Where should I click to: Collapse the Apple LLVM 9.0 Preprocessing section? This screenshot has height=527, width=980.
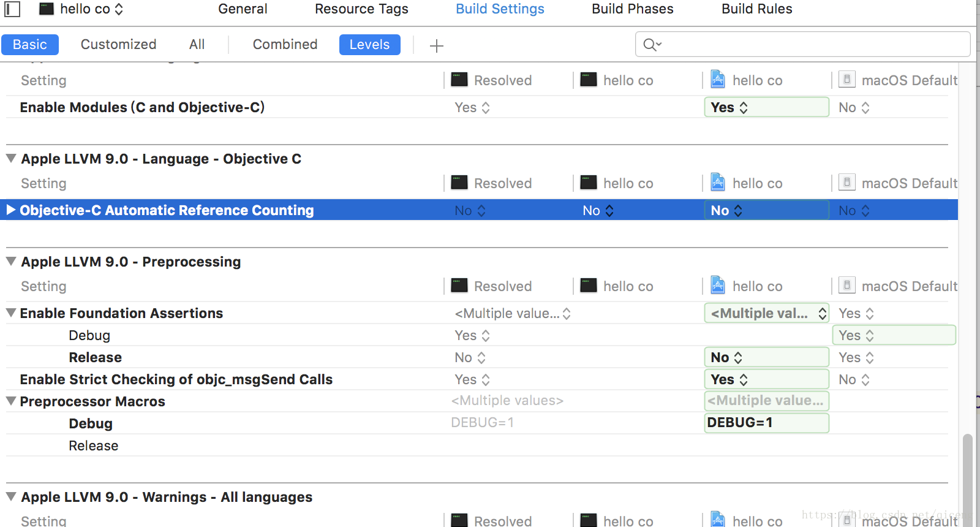click(x=11, y=261)
